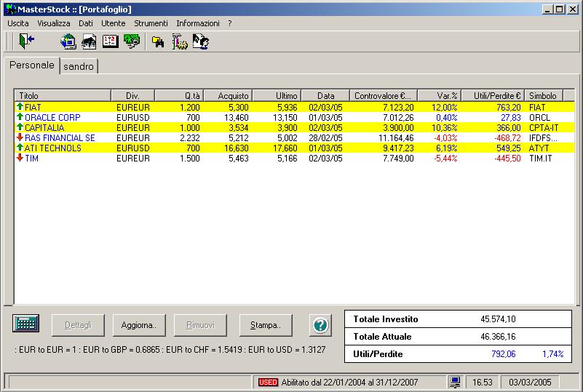Click the 11.164,46 controvalore cell
Screen dimensions: 583x392
point(396,138)
